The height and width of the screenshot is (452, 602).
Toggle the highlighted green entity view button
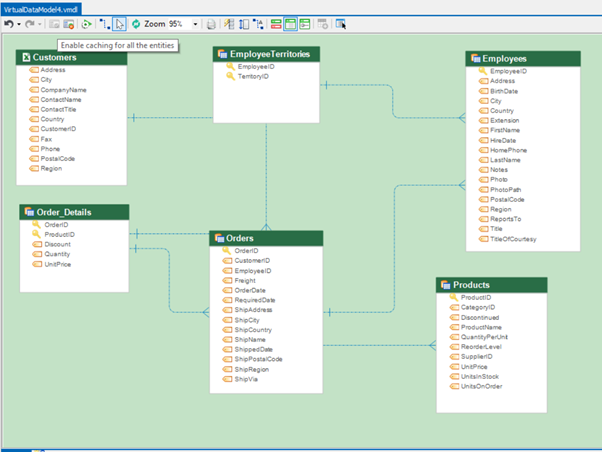pos(290,24)
